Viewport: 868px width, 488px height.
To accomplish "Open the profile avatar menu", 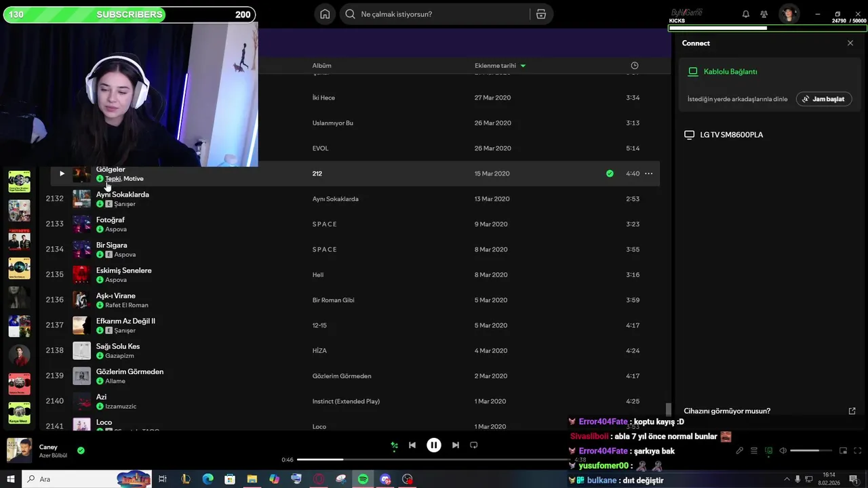I will click(789, 14).
